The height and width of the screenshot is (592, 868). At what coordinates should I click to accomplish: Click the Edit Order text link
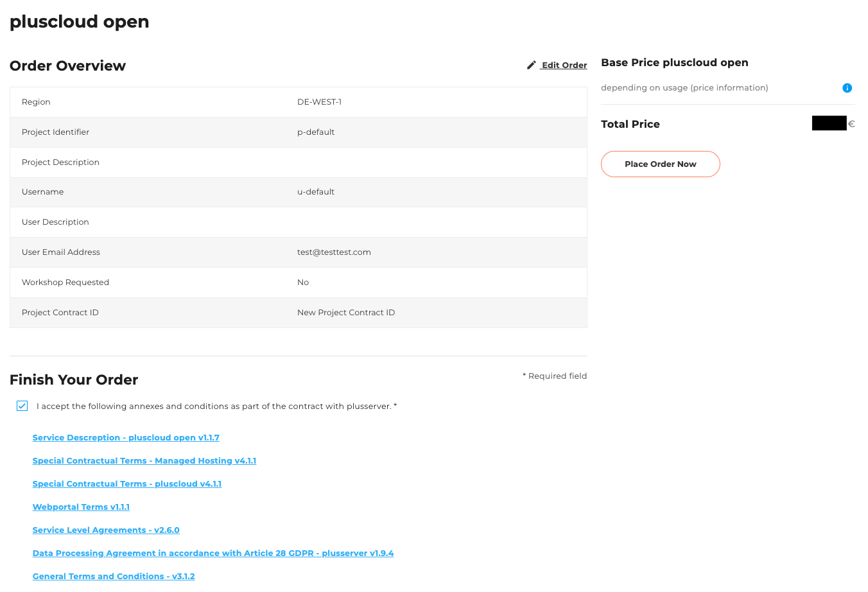coord(564,65)
